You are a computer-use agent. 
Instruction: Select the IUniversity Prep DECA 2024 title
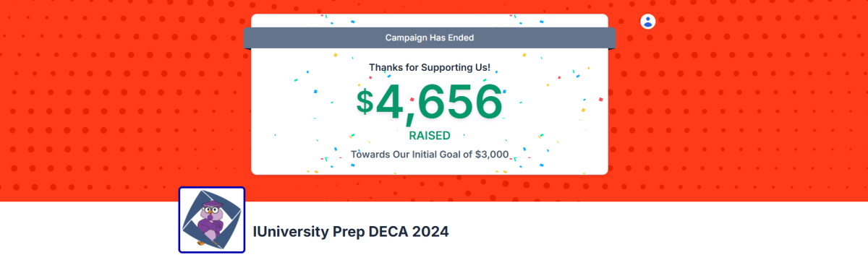[351, 232]
